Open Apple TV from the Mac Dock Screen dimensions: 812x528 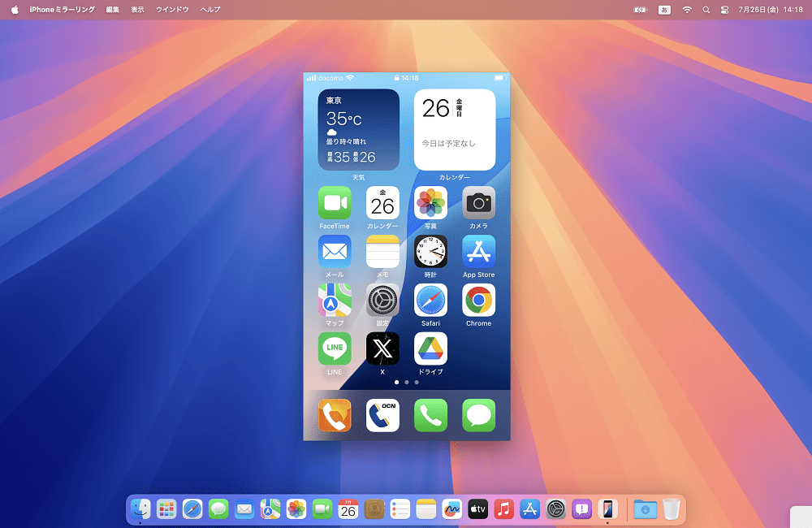pos(478,509)
